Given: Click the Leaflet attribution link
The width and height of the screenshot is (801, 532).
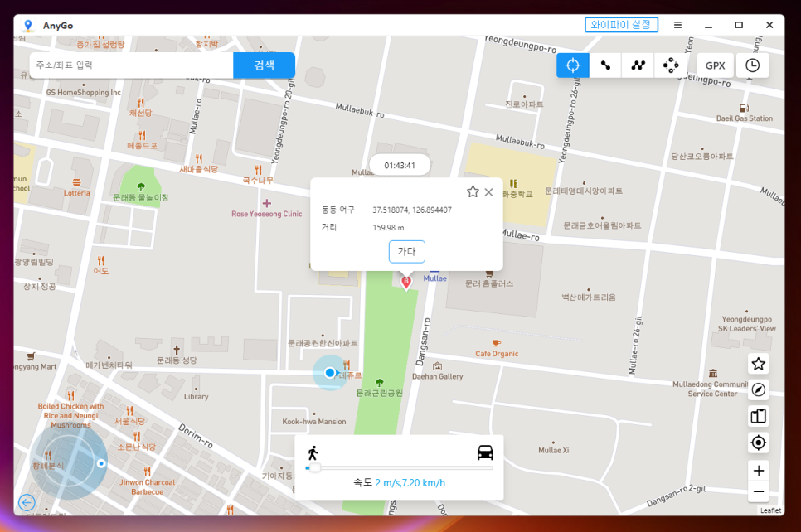Looking at the screenshot, I should [x=770, y=510].
